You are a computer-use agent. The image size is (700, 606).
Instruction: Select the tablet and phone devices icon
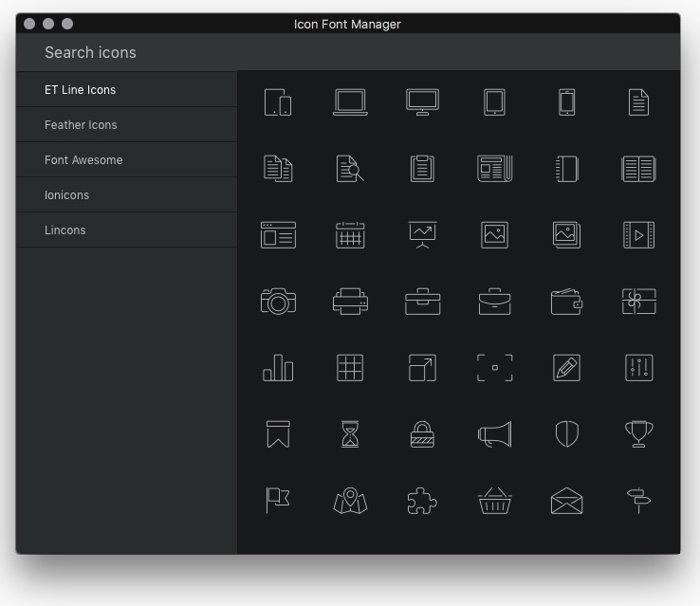(x=278, y=102)
